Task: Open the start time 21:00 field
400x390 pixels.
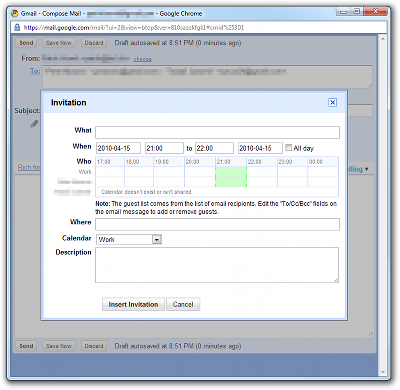Action: [164, 148]
